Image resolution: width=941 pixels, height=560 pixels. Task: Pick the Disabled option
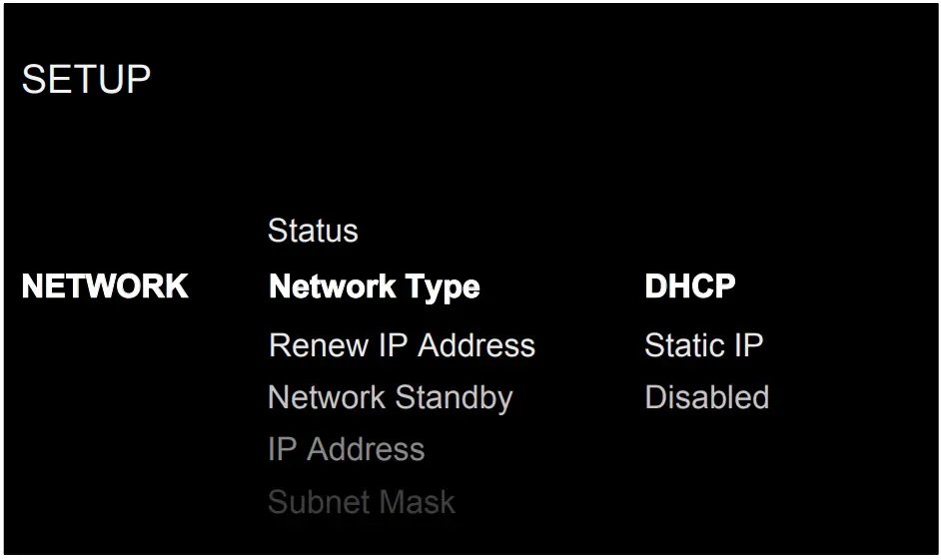click(706, 397)
